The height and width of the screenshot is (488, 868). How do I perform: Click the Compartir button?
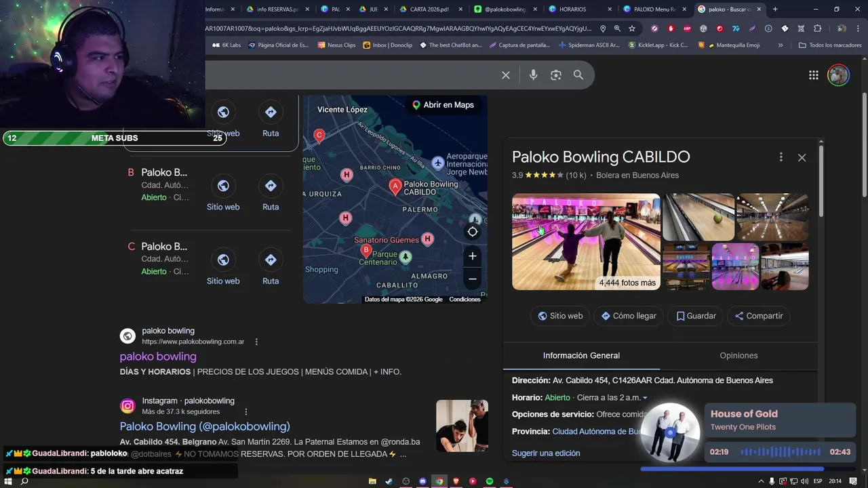coord(759,316)
